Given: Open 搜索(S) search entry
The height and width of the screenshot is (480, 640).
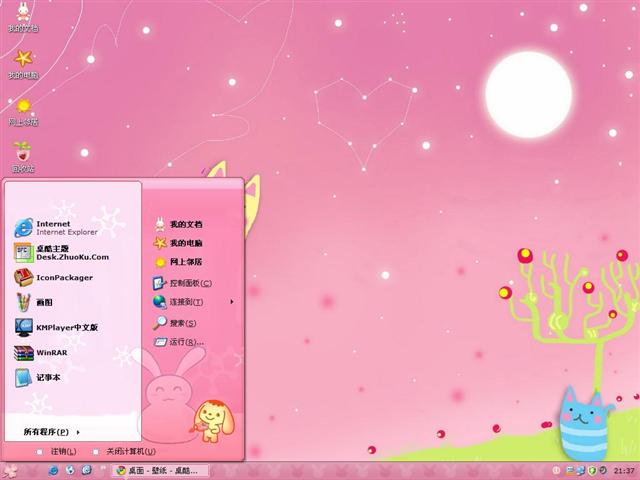Looking at the screenshot, I should pos(175,323).
